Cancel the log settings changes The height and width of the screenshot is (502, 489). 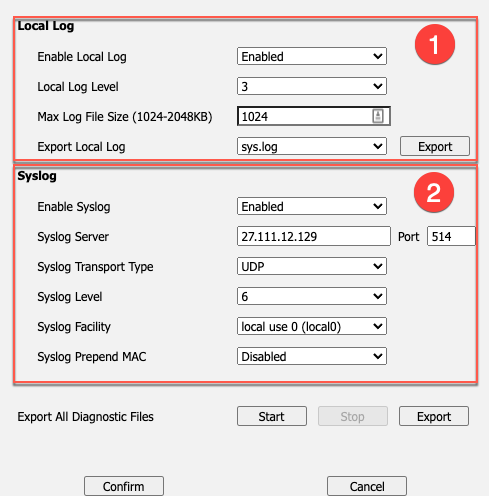pos(367,486)
